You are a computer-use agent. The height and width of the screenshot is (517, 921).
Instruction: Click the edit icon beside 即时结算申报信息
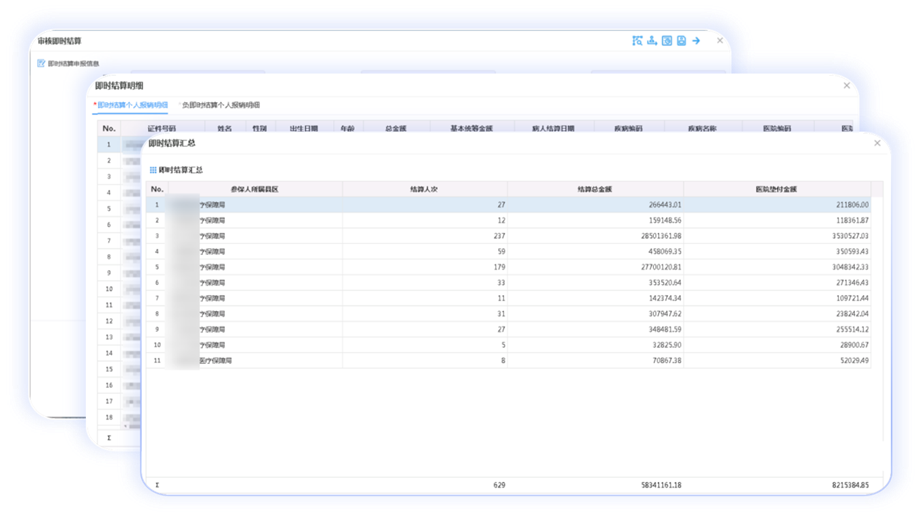click(x=41, y=64)
